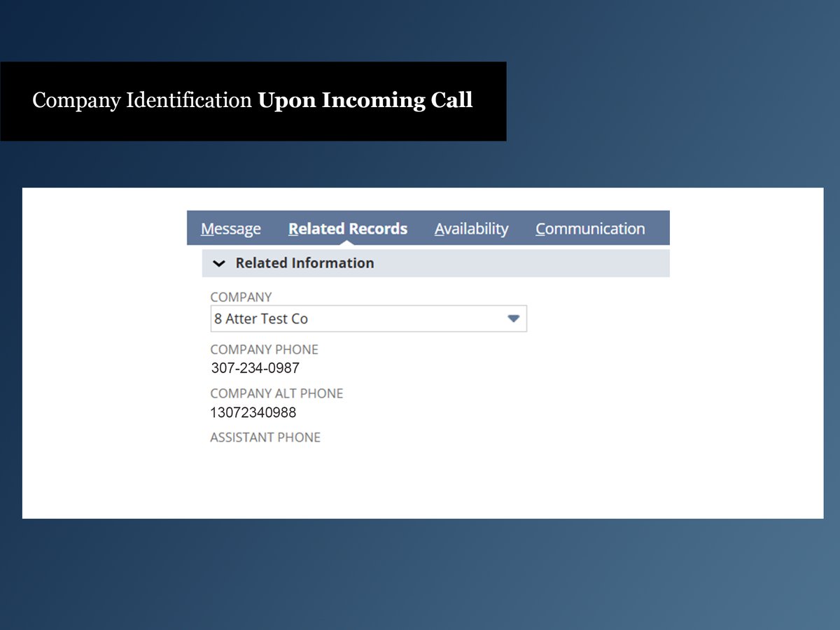Viewport: 840px width, 630px height.
Task: Switch to the Availability tab
Action: tap(471, 229)
